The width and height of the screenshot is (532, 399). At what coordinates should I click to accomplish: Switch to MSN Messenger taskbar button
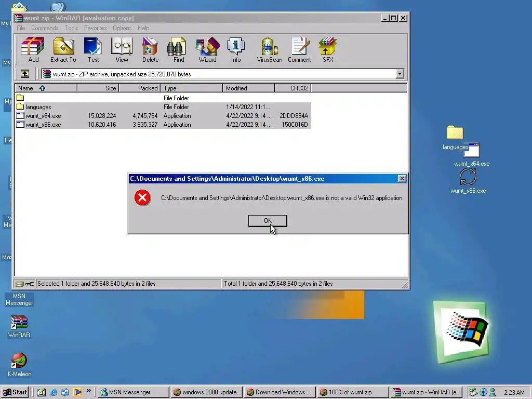coord(133,392)
